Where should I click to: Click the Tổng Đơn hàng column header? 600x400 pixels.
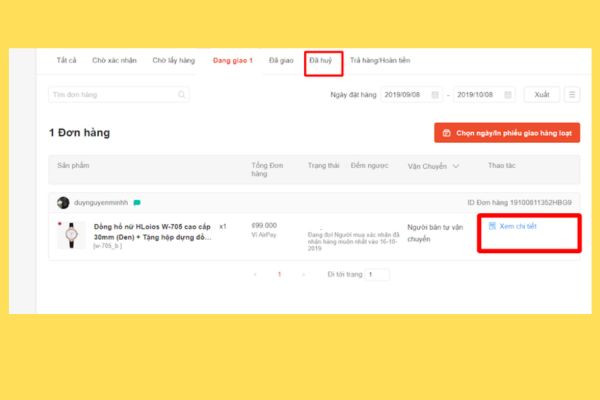pyautogui.click(x=267, y=169)
